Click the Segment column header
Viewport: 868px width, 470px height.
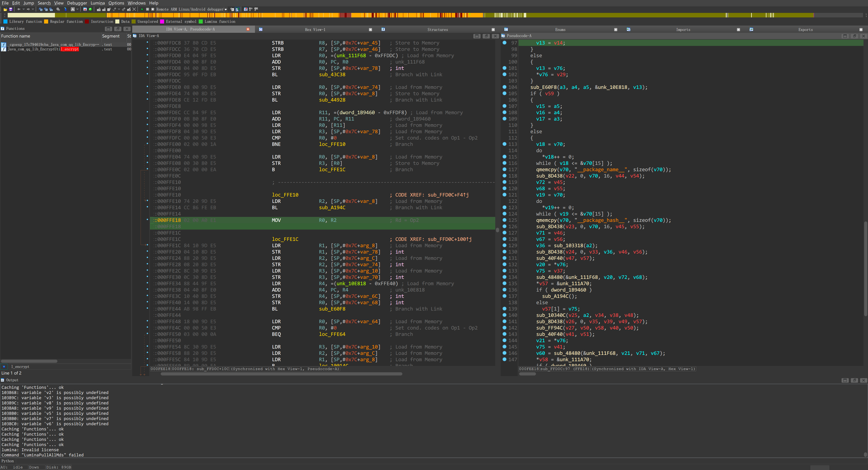tap(111, 36)
